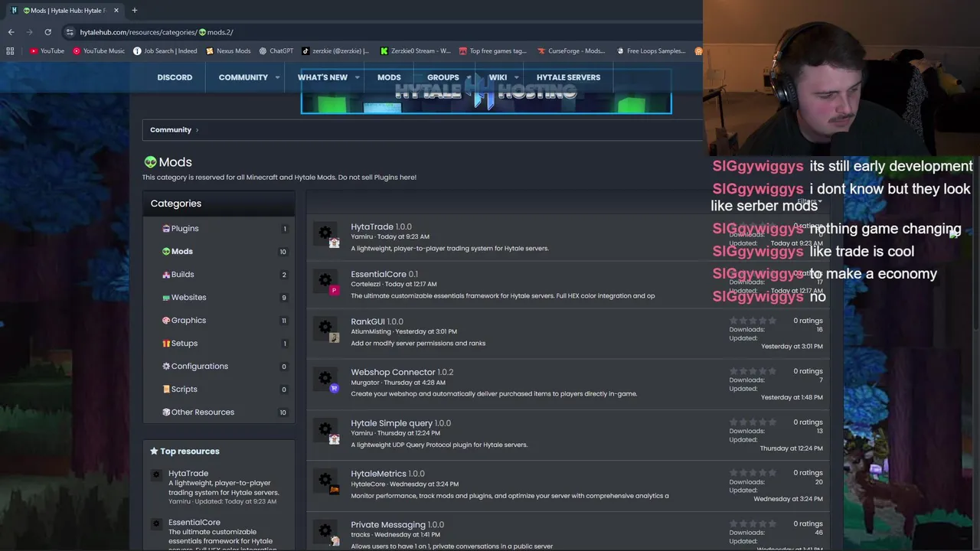Viewport: 980px width, 551px height.
Task: Open the bookmarks bar apps grid icon
Action: [x=10, y=51]
